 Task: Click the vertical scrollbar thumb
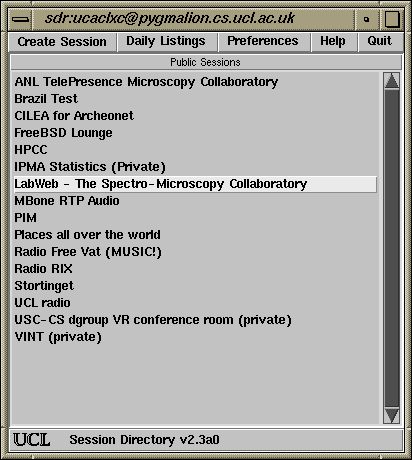[x=392, y=248]
